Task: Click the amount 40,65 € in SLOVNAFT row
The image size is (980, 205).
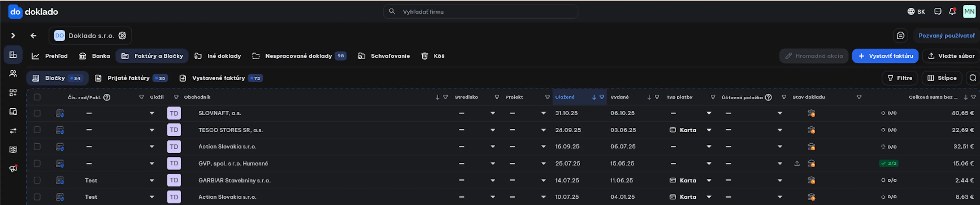Action: 962,113
